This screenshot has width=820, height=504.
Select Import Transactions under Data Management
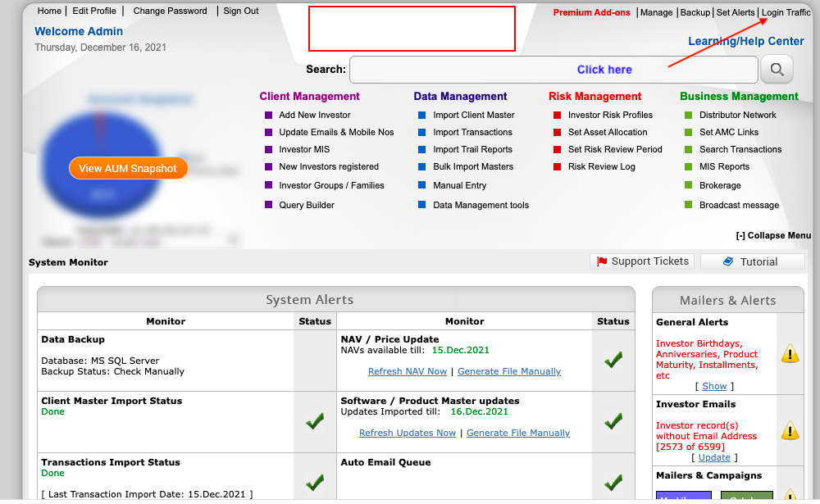pyautogui.click(x=472, y=133)
